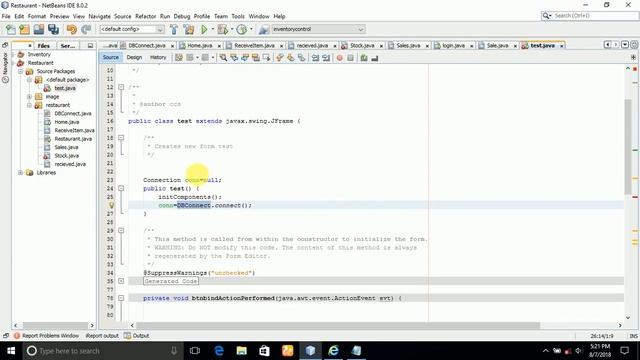Viewport: 640px width, 360px height.
Task: Minimize the Projects panel with its window icon
Action: coord(90,46)
